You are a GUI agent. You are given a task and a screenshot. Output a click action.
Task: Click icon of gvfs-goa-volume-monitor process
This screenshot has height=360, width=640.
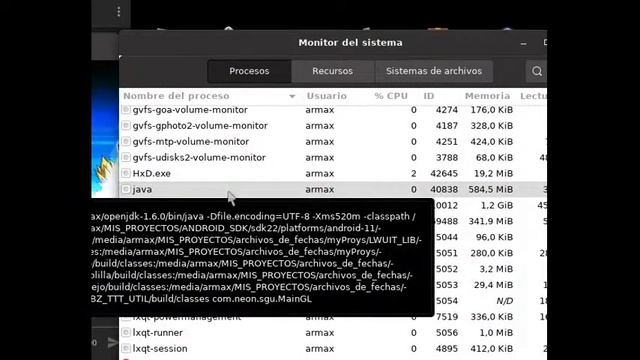126,109
